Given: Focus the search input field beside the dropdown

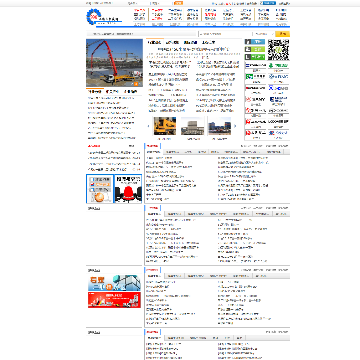Looking at the screenshot, I should point(225,34).
